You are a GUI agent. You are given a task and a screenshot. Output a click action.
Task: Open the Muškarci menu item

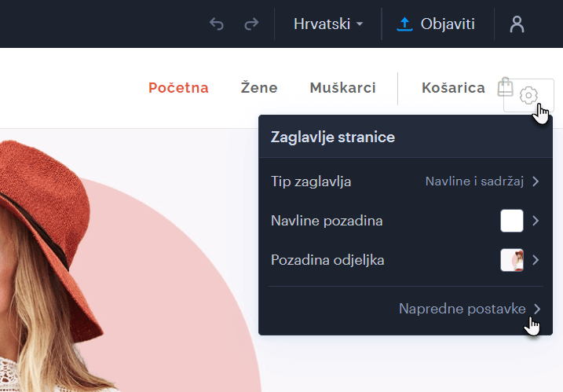[342, 88]
